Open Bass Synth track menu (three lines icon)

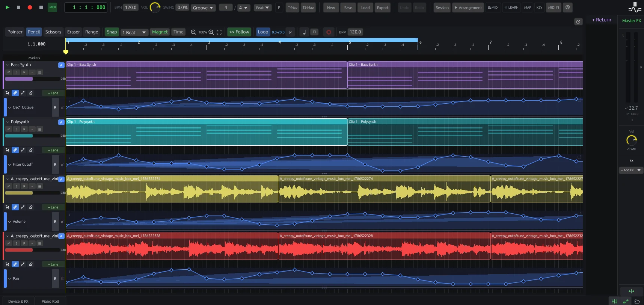[40, 72]
